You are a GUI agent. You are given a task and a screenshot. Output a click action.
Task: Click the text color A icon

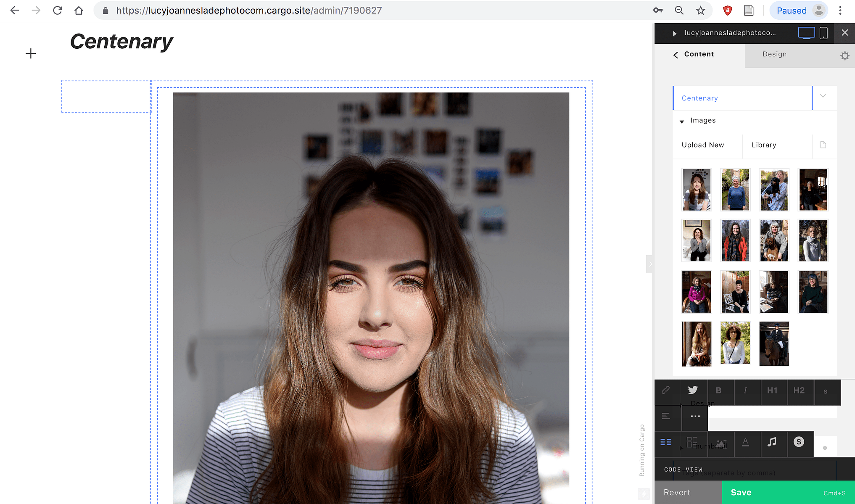click(x=745, y=442)
